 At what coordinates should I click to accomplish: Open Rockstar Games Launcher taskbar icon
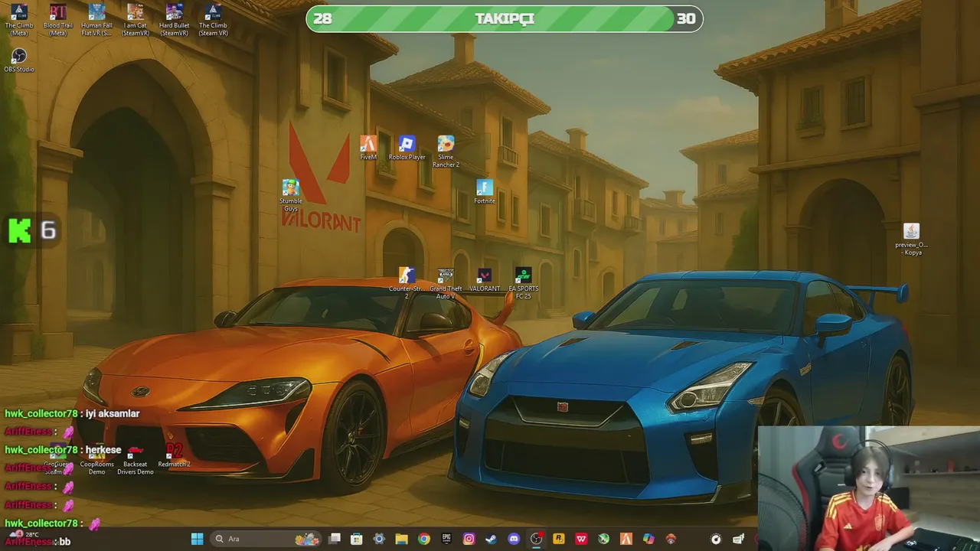coord(558,539)
